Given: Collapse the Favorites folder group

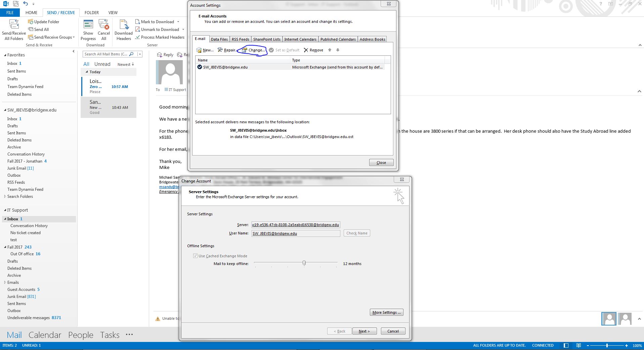Looking at the screenshot, I should (x=5, y=55).
